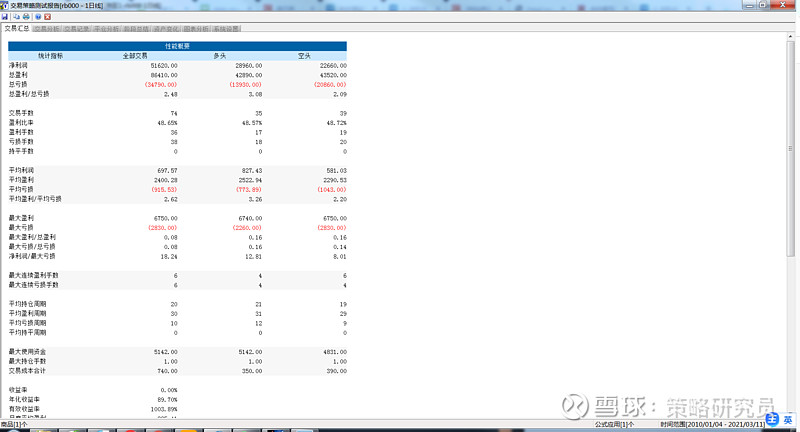Click red average loss value (915.53)
Screen dimensions: 800x432
point(164,190)
